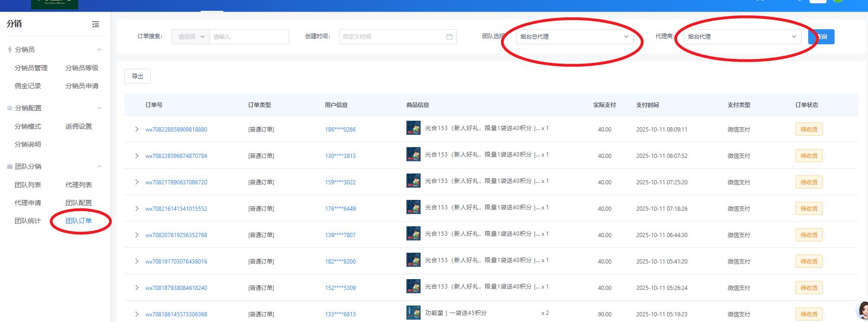Viewport: 868px width, 322px height.
Task: Open 返佣设置 menu item
Action: (79, 126)
